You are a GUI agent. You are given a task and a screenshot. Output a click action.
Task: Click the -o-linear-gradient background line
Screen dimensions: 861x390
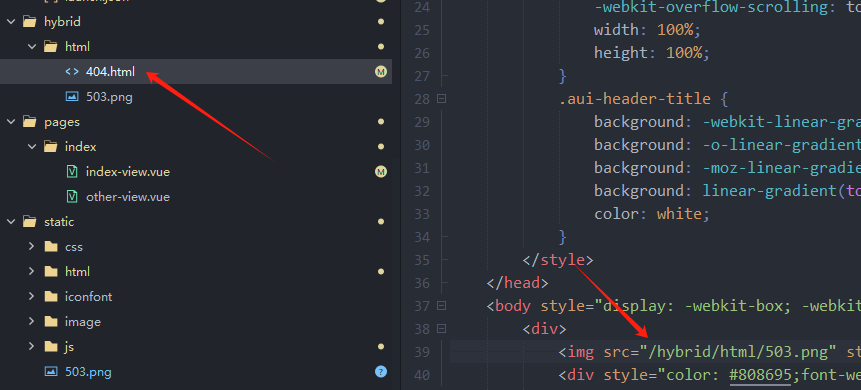point(727,145)
